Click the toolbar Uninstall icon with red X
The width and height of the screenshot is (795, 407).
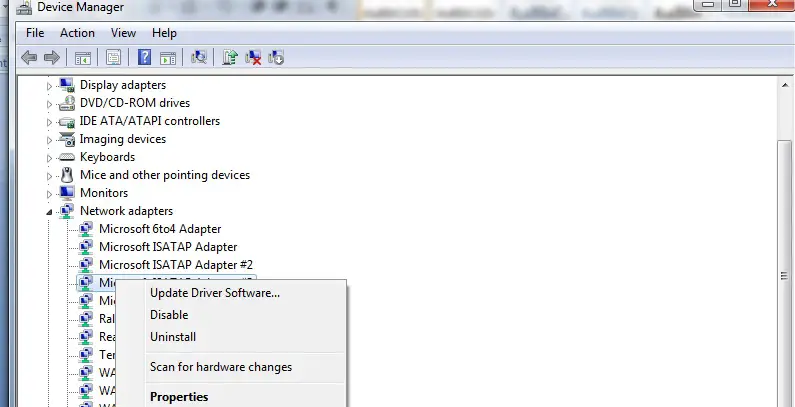(x=252, y=57)
